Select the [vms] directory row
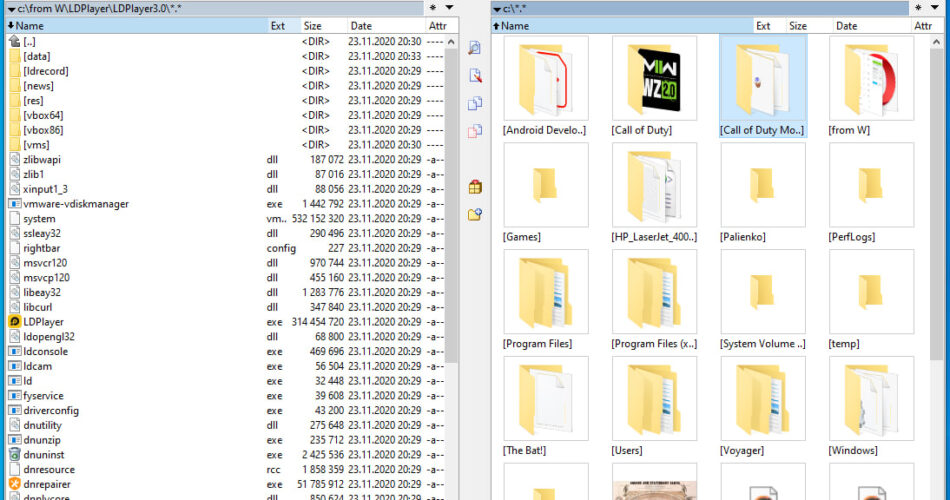This screenshot has height=500, width=950. pyautogui.click(x=226, y=145)
